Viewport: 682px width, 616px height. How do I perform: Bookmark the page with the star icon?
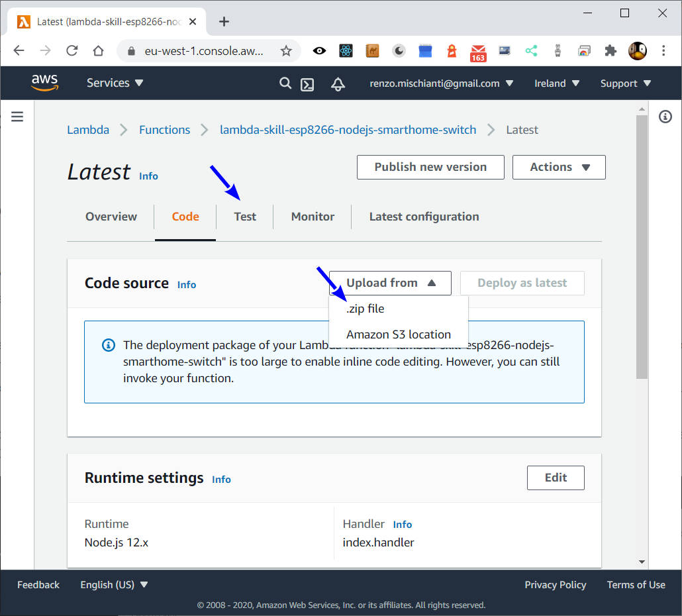[x=286, y=50]
